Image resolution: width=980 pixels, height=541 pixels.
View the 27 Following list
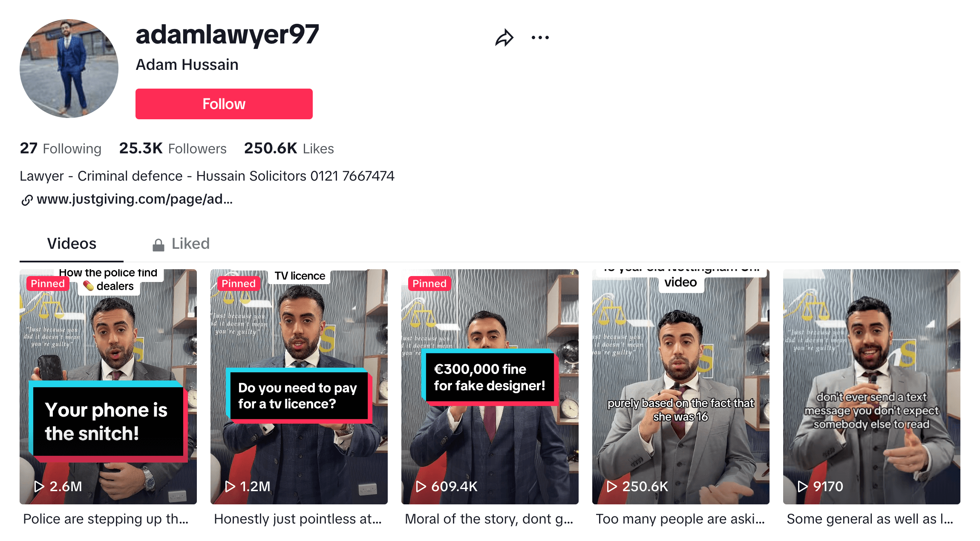click(x=61, y=148)
